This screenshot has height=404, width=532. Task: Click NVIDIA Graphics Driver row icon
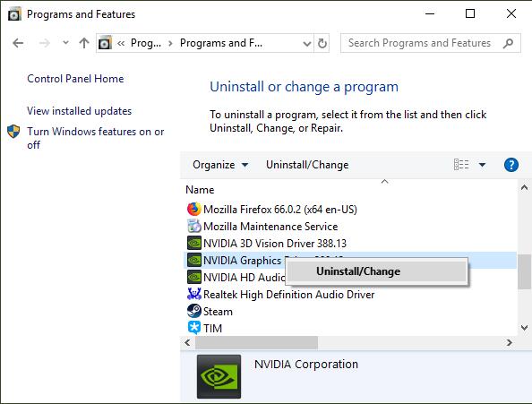(x=194, y=260)
